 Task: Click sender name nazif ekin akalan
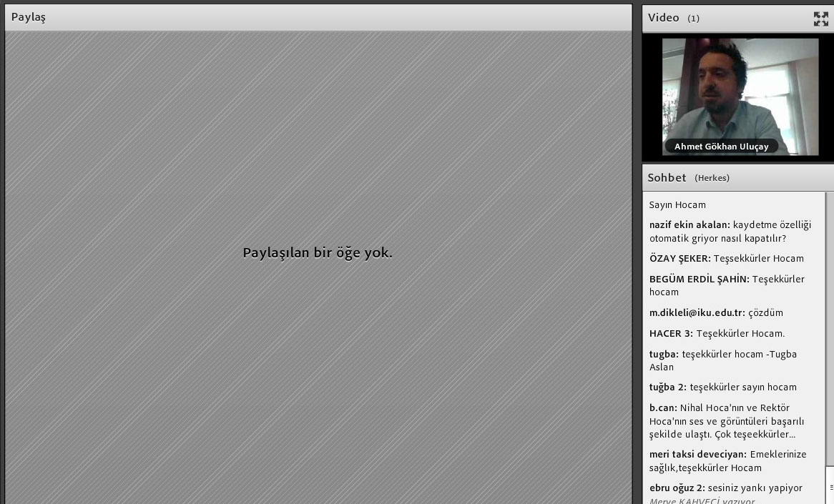tap(689, 224)
